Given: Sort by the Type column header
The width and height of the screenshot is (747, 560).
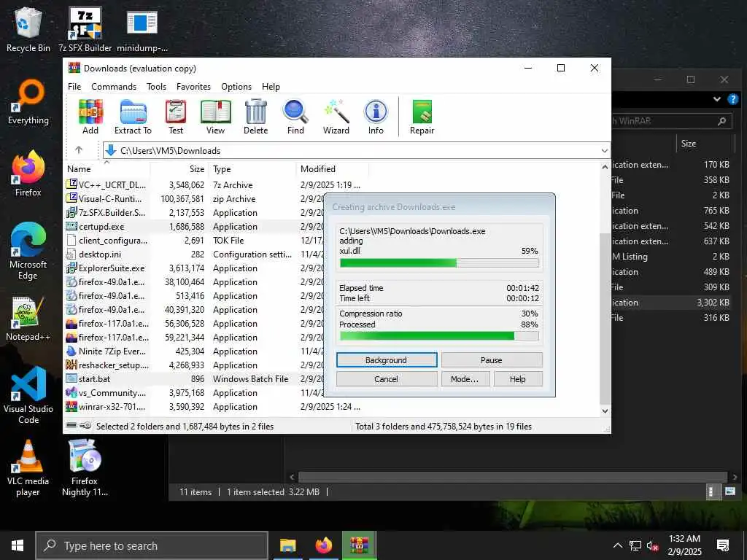Looking at the screenshot, I should click(x=253, y=169).
